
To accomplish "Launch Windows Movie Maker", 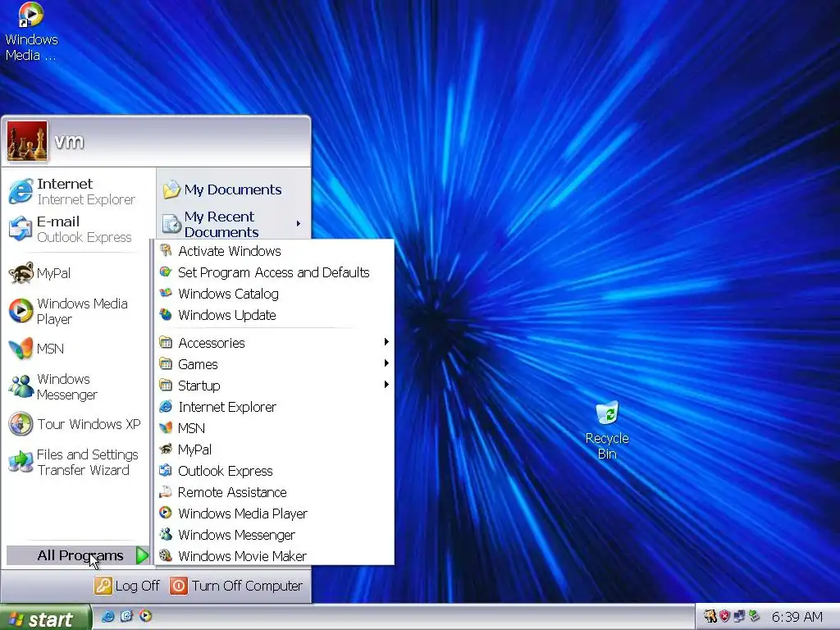I will (274, 556).
